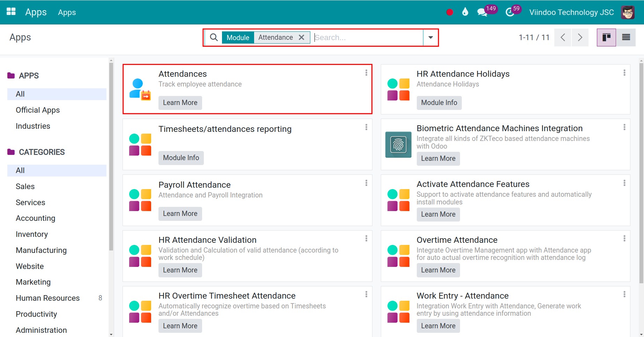The image size is (644, 337).
Task: Filter by Productivity category
Action: pyautogui.click(x=57, y=314)
